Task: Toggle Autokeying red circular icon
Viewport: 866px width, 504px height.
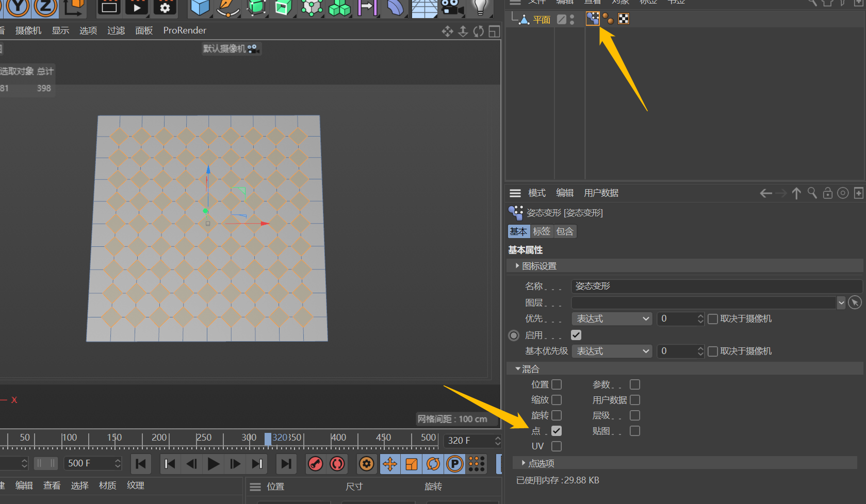Action: pos(337,464)
